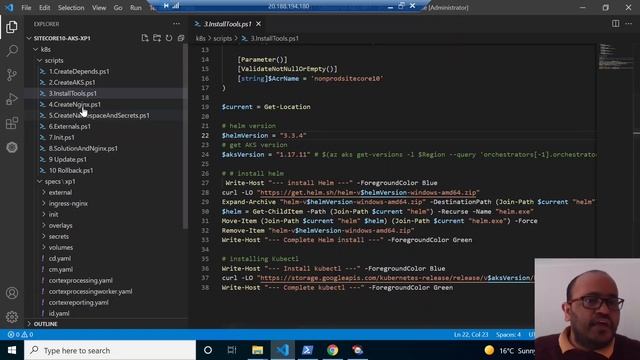The width and height of the screenshot is (640, 360).
Task: Open 6.Externals.ps1 file
Action: [x=69, y=126]
